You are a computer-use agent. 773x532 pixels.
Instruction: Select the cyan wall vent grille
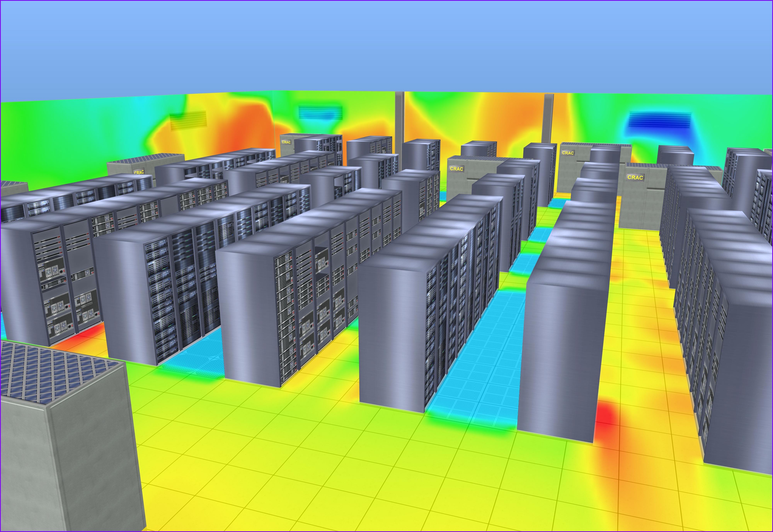[320, 112]
